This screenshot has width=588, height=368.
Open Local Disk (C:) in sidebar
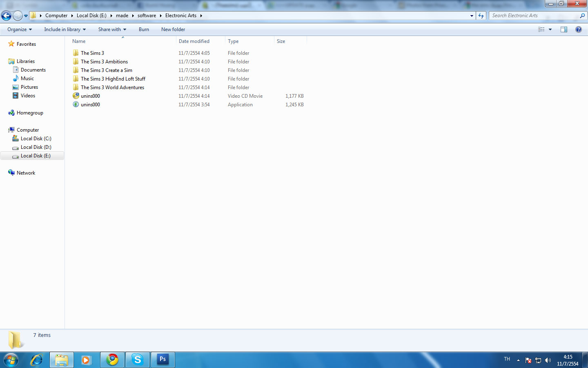coord(36,139)
